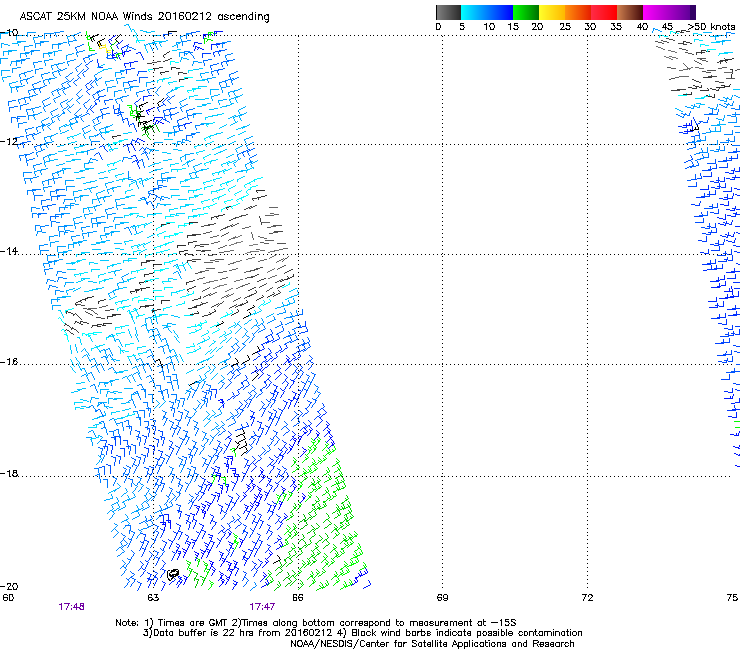Click the black island outline near 63E -20
The width and height of the screenshot is (740, 650).
pos(173,574)
